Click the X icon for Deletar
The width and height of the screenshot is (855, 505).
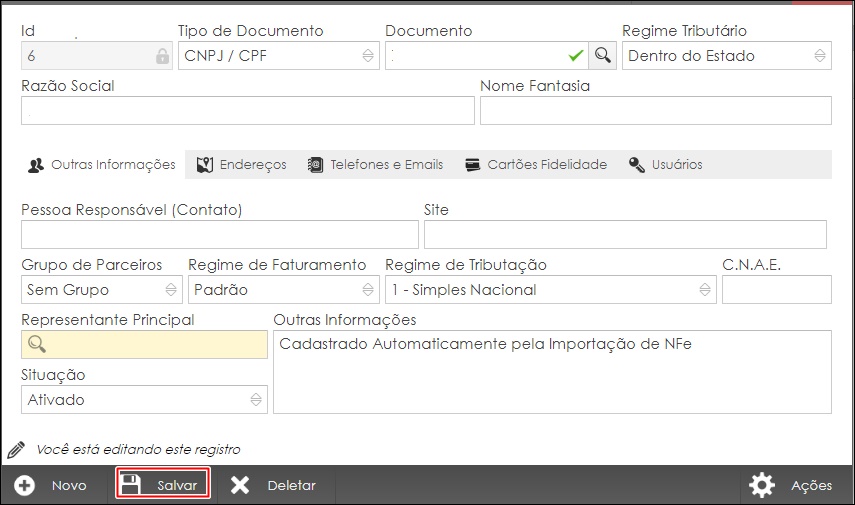click(x=239, y=485)
